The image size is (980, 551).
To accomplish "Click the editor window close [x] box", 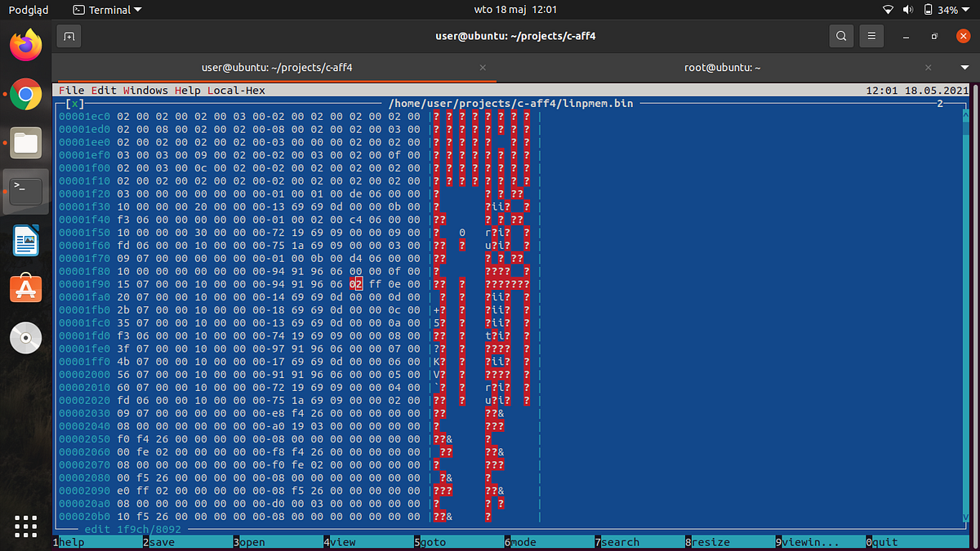I will tap(74, 104).
